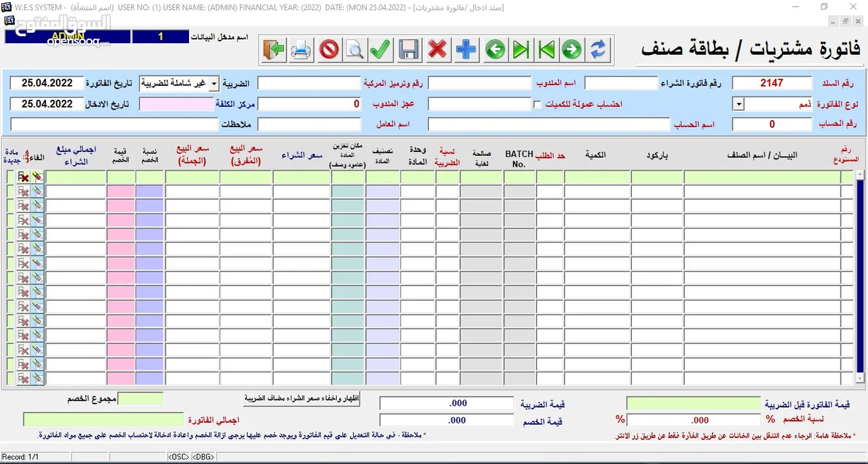Click first row سعر البيع (المفرق) cell
The height and width of the screenshot is (464, 868).
click(246, 177)
